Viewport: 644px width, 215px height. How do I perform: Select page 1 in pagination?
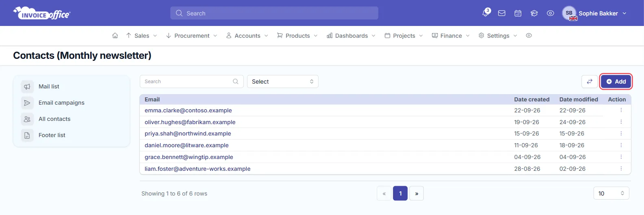tap(400, 193)
